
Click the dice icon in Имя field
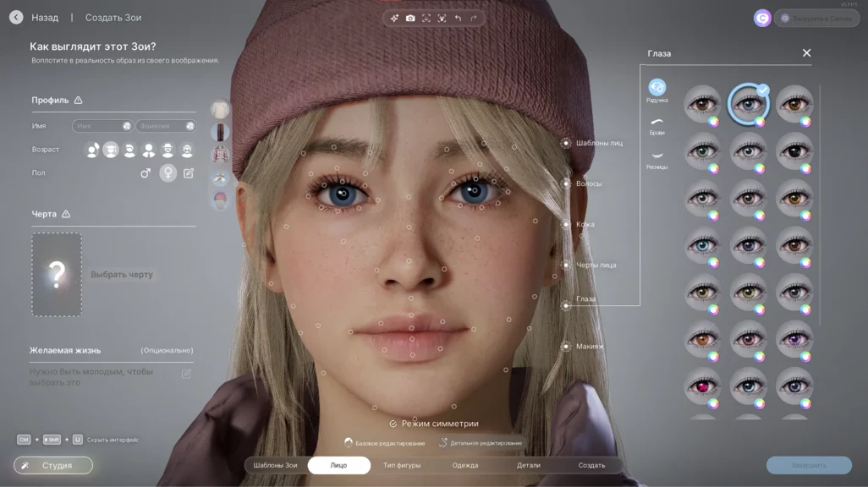pyautogui.click(x=127, y=126)
